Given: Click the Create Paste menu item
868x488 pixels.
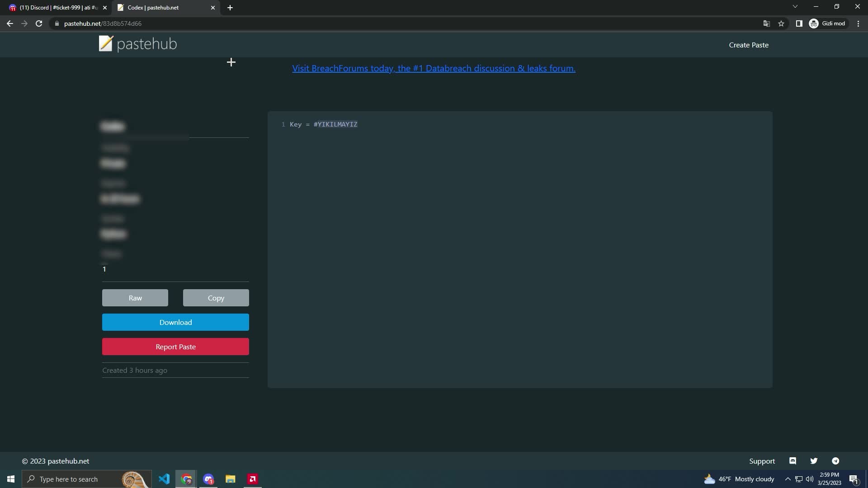Looking at the screenshot, I should (x=748, y=45).
